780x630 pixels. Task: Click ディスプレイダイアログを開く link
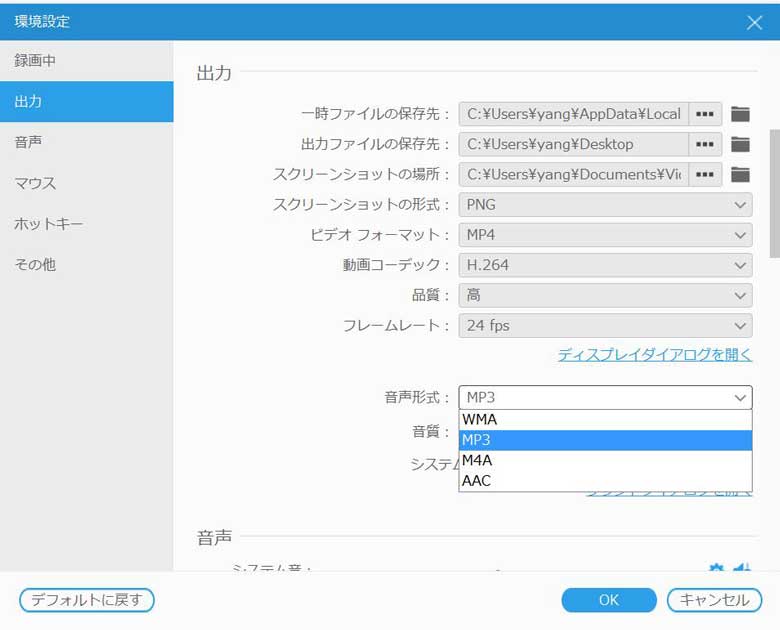tap(655, 355)
